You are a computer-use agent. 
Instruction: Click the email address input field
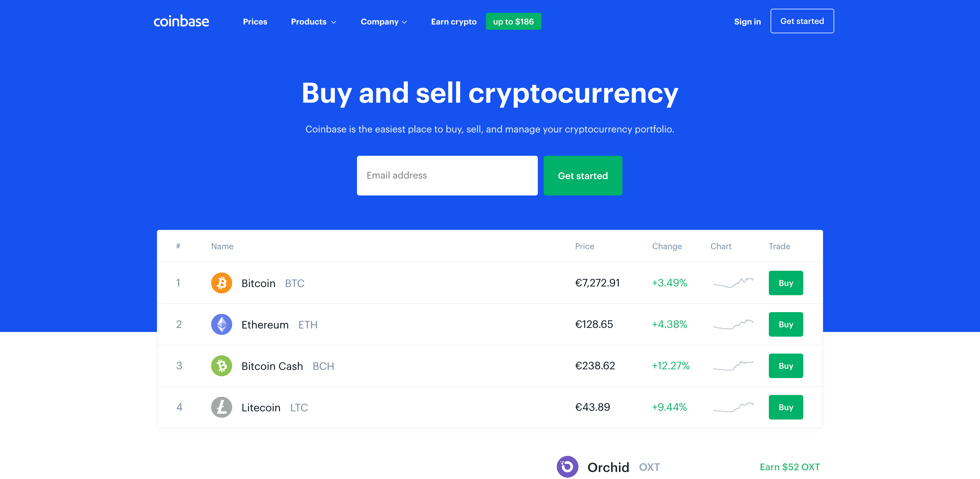point(446,175)
